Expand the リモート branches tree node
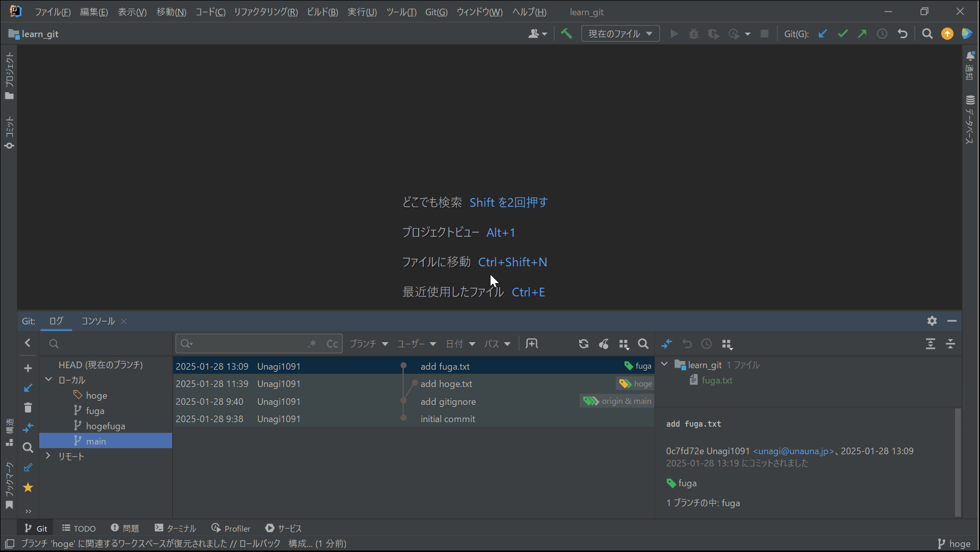Image resolution: width=980 pixels, height=552 pixels. click(48, 456)
